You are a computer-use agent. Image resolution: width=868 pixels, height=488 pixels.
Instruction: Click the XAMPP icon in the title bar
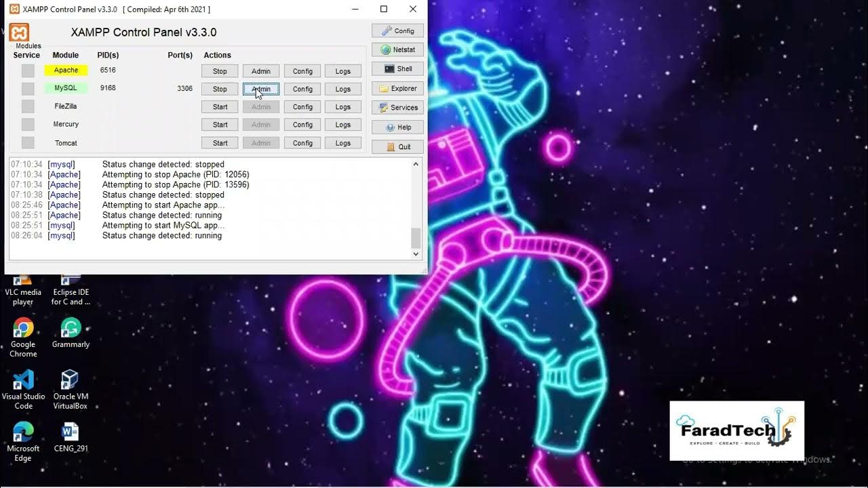14,9
